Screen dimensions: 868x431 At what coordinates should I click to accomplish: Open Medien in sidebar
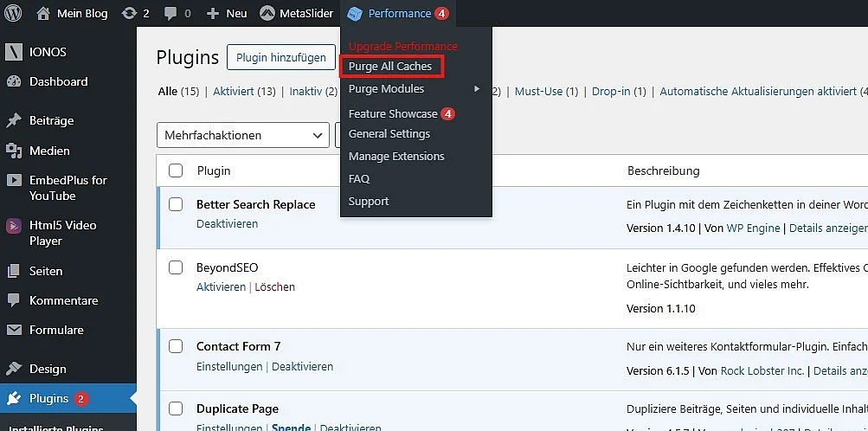point(49,151)
